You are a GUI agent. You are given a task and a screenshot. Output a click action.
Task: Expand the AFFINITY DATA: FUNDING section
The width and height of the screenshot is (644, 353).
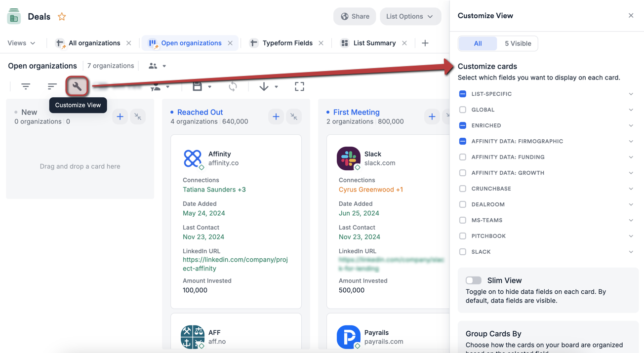click(x=631, y=157)
